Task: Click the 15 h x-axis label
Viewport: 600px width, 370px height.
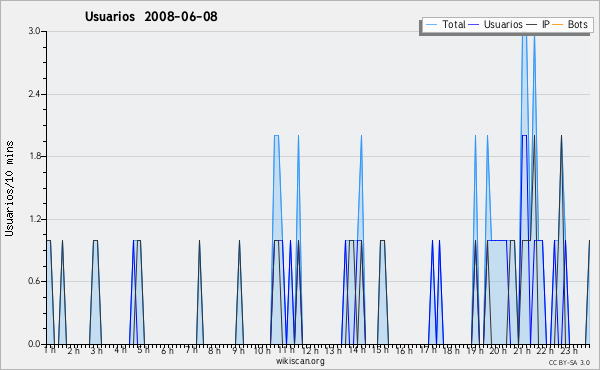Action: pyautogui.click(x=380, y=350)
